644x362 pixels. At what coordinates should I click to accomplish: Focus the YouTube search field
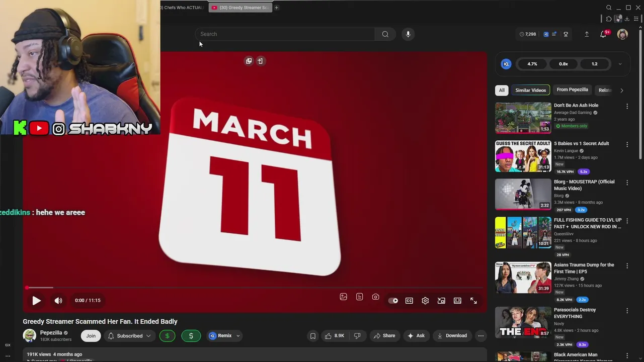pyautogui.click(x=285, y=34)
